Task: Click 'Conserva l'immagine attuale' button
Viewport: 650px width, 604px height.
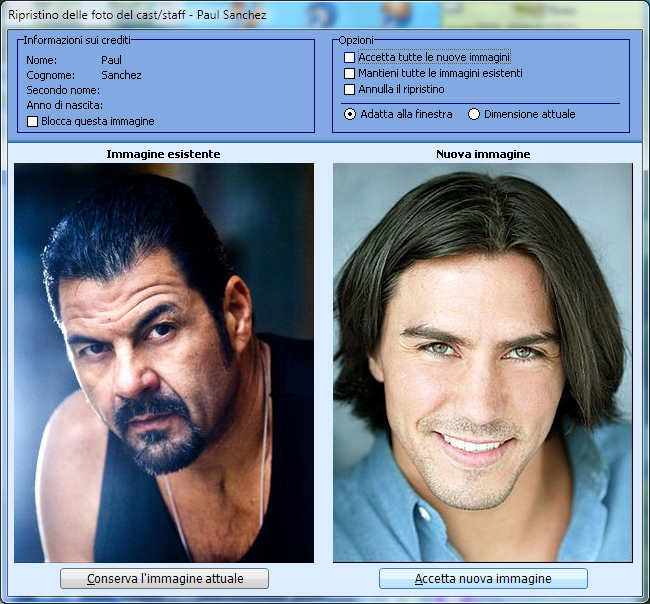Action: pos(165,578)
